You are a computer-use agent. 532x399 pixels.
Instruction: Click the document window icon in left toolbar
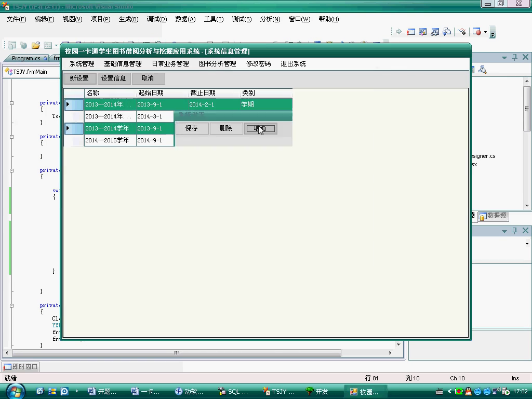pyautogui.click(x=12, y=45)
